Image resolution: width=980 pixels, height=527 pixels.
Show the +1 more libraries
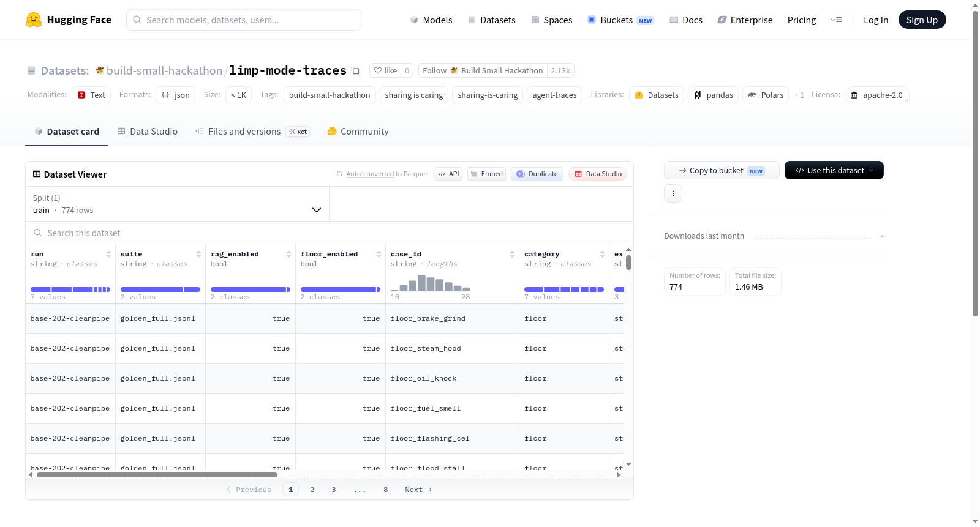click(799, 95)
